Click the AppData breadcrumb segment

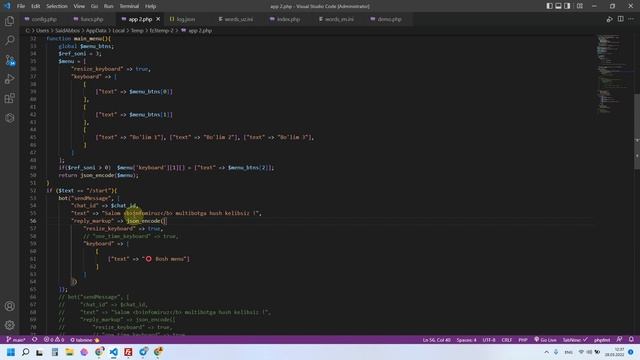tap(96, 31)
